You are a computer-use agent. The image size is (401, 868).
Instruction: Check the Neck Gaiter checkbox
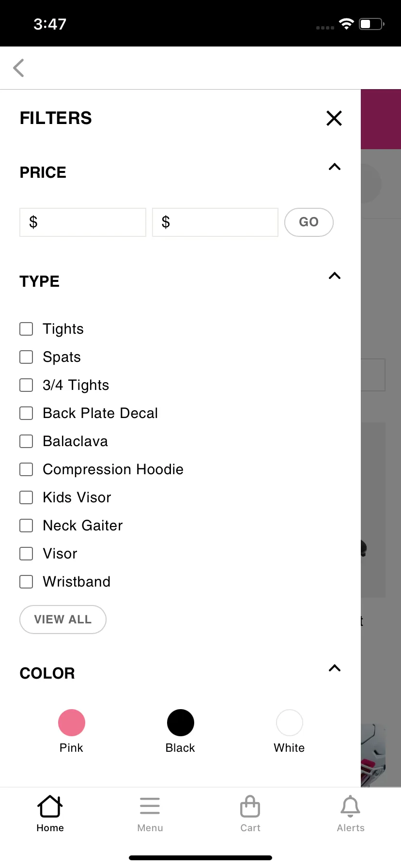26,526
